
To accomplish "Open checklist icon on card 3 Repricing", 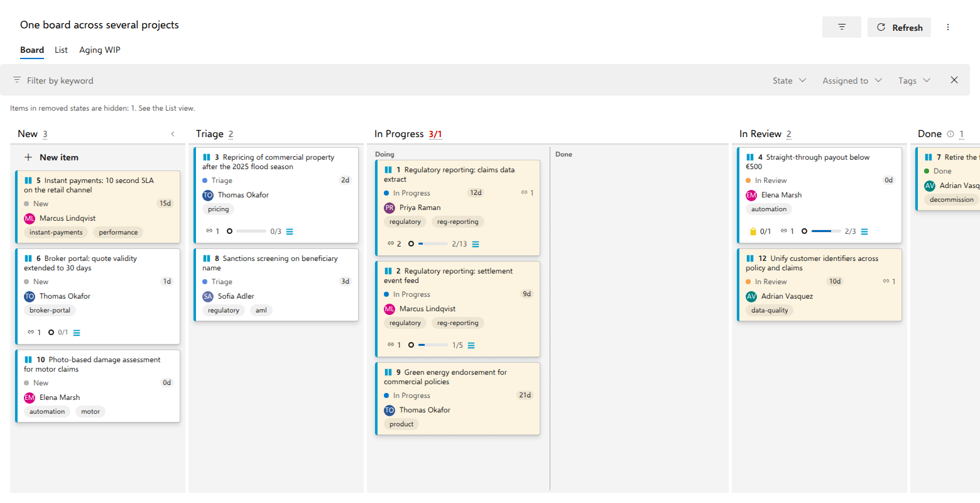I will (x=290, y=231).
